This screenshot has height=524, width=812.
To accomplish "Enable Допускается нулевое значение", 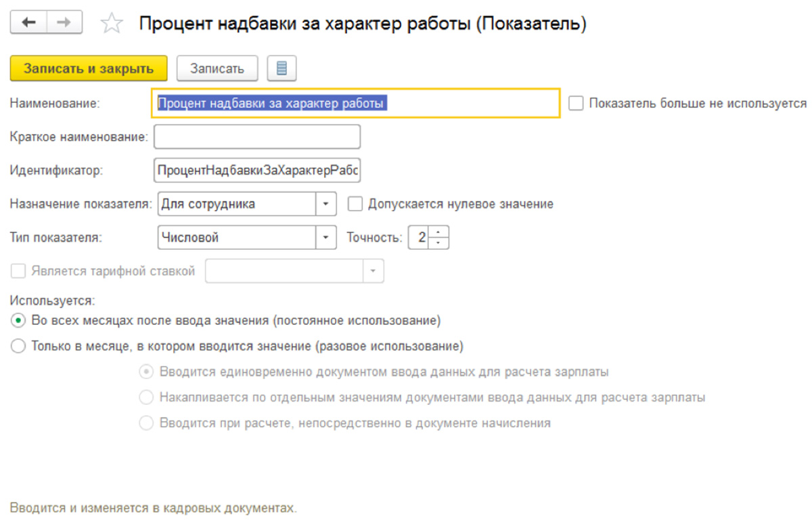I will [x=355, y=203].
